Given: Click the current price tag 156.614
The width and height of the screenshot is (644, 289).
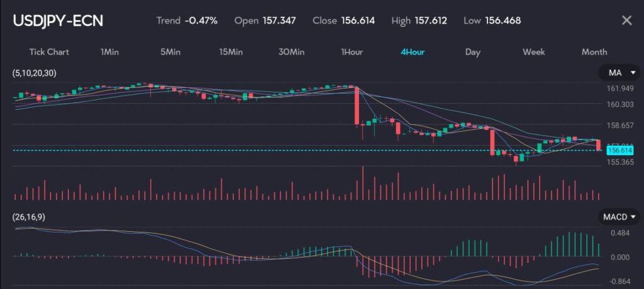Looking at the screenshot, I should pos(621,150).
